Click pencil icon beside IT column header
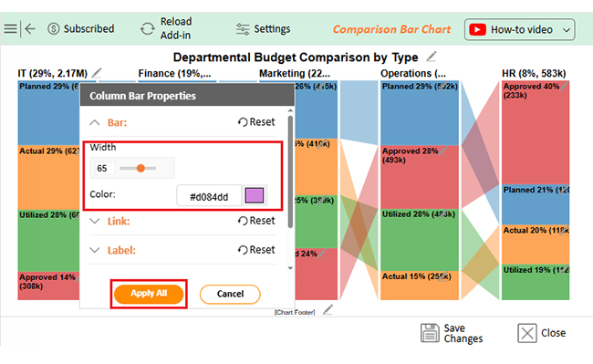This screenshot has width=593, height=364. point(97,73)
